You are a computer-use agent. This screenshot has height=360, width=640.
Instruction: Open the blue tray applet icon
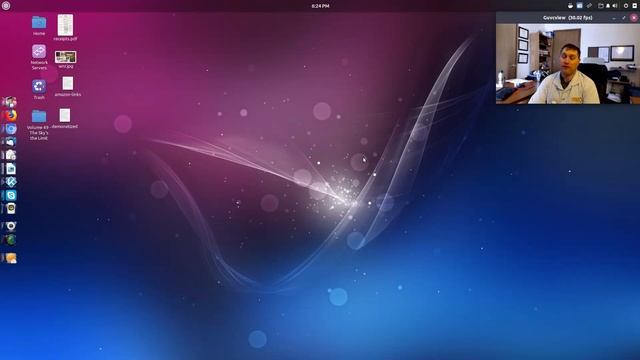pos(580,6)
